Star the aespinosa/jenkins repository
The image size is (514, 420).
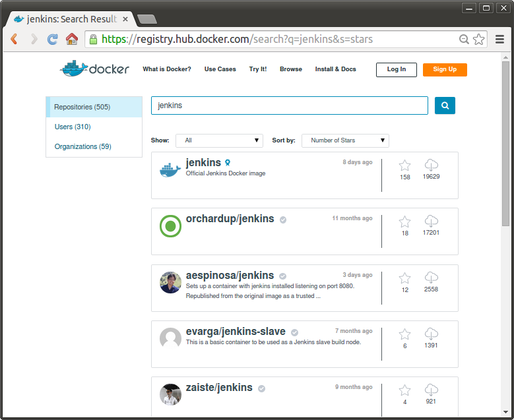pyautogui.click(x=405, y=278)
